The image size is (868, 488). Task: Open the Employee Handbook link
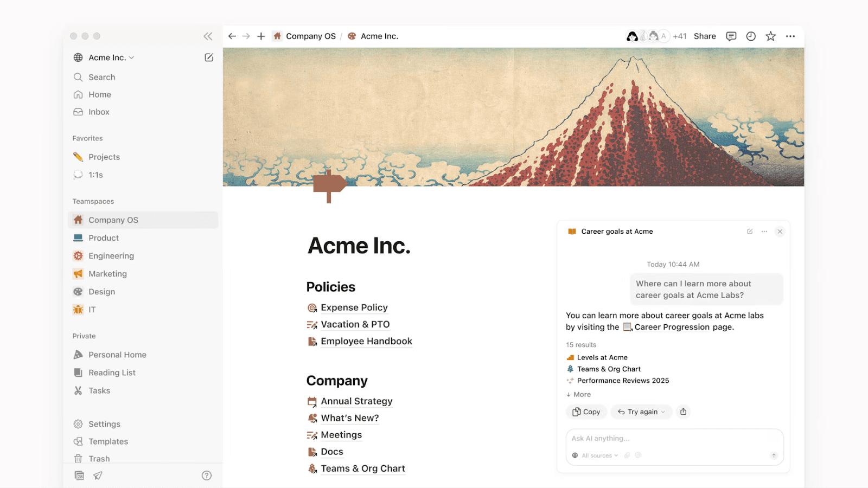pyautogui.click(x=360, y=341)
